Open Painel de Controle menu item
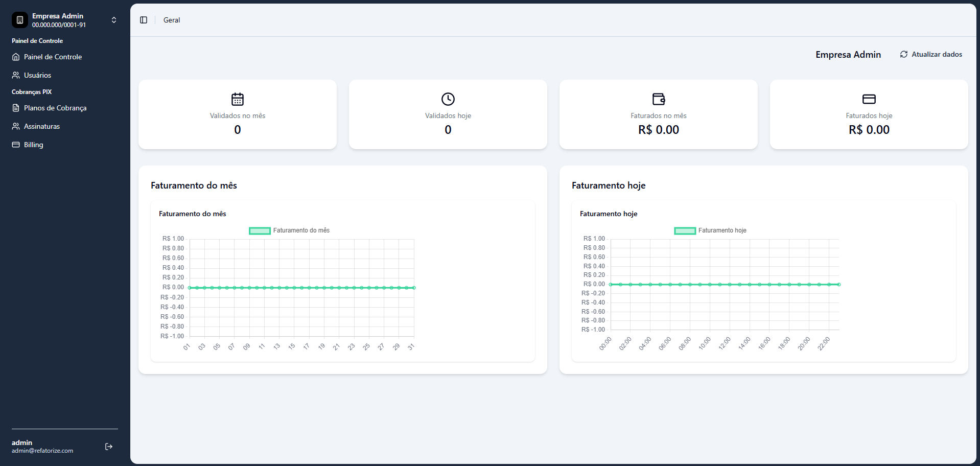The width and height of the screenshot is (980, 466). [65, 57]
